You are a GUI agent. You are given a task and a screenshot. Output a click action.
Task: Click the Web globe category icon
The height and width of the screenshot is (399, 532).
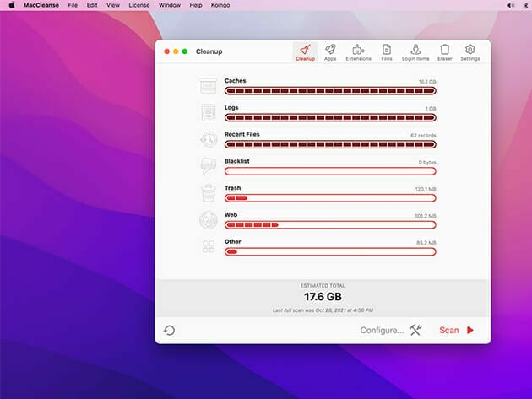click(x=209, y=220)
